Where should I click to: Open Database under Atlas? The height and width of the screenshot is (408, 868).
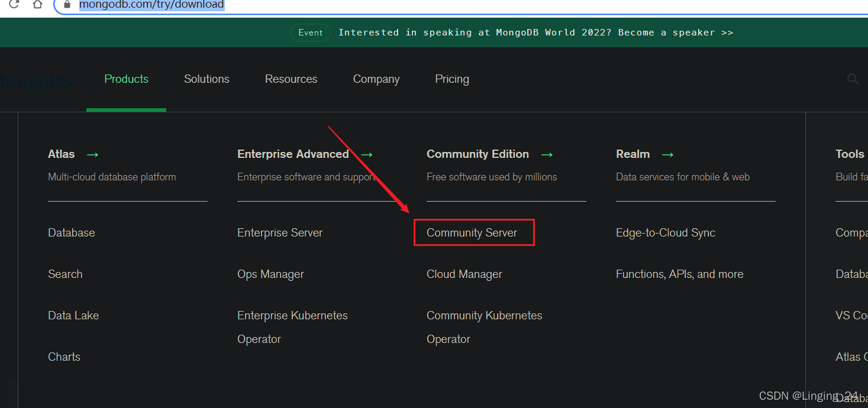72,232
